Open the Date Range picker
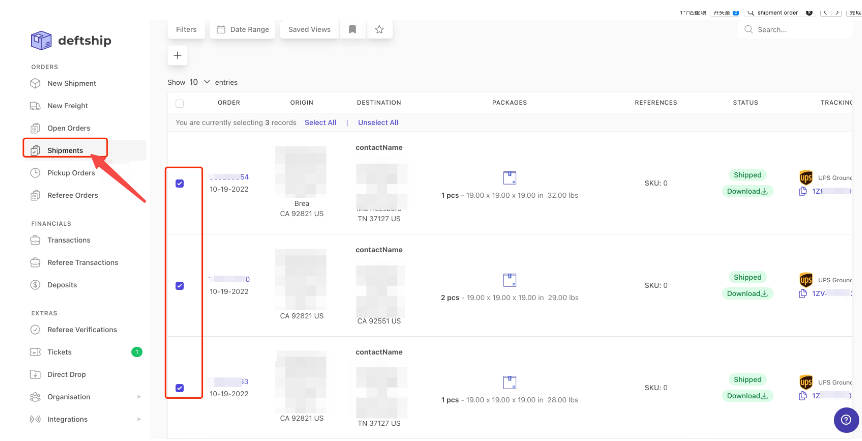This screenshot has height=441, width=862. (243, 30)
